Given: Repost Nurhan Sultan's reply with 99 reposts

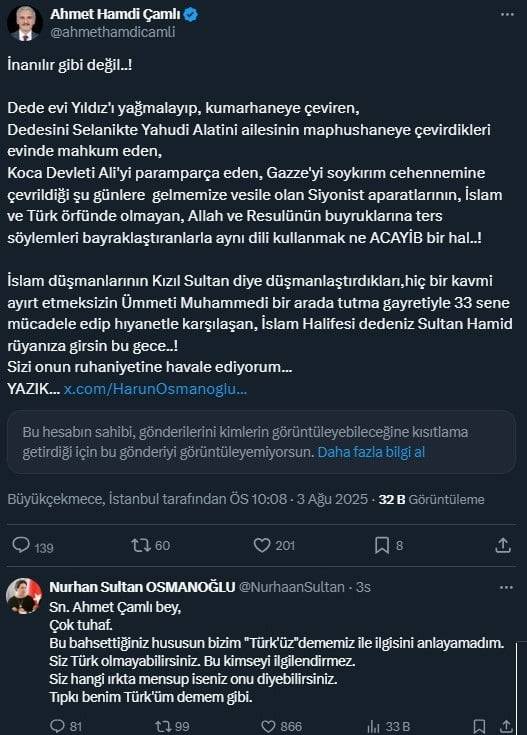Looking at the screenshot, I should point(164,726).
